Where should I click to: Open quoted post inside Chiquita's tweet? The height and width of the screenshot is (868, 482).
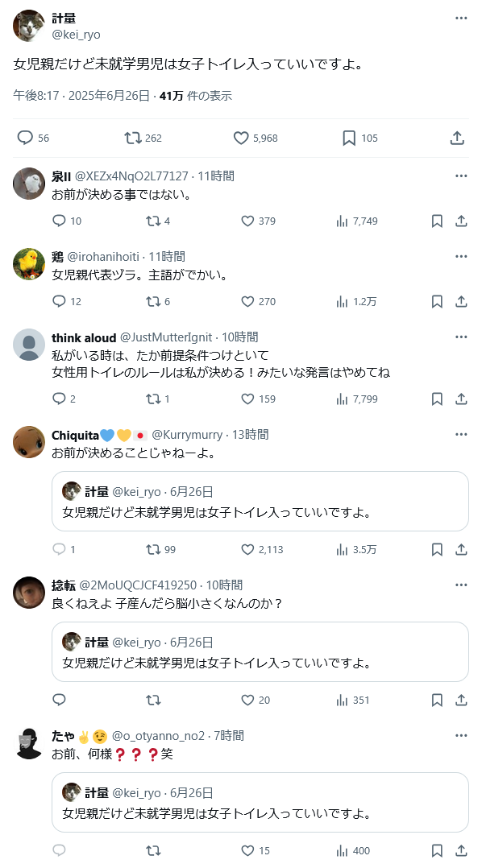(260, 502)
